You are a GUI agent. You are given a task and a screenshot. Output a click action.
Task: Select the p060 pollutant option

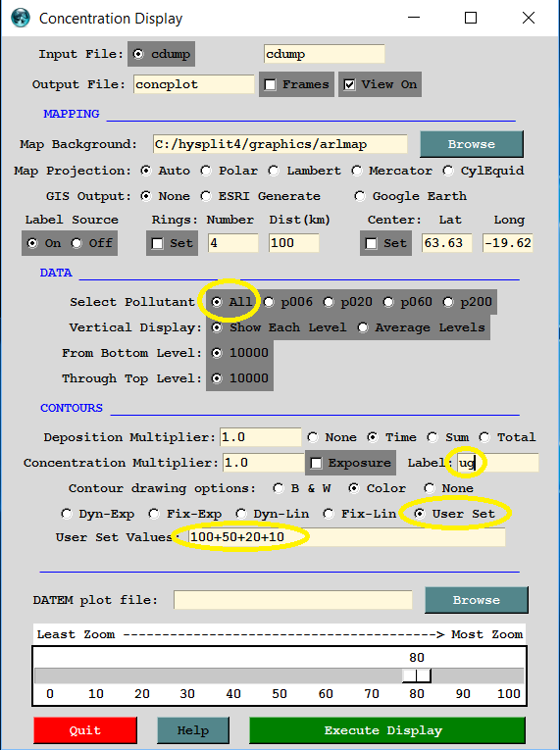(x=388, y=302)
